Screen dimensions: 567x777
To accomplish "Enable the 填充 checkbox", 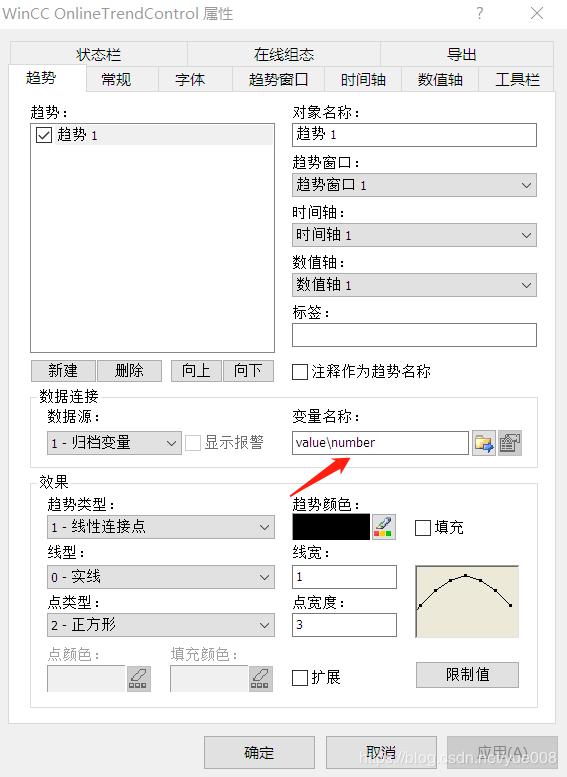I will pos(422,528).
